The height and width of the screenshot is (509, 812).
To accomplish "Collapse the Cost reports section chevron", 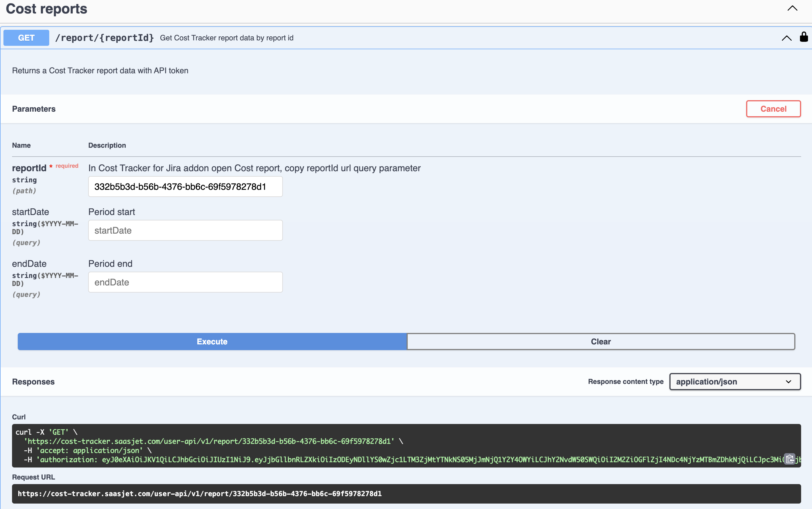I will pyautogui.click(x=792, y=8).
